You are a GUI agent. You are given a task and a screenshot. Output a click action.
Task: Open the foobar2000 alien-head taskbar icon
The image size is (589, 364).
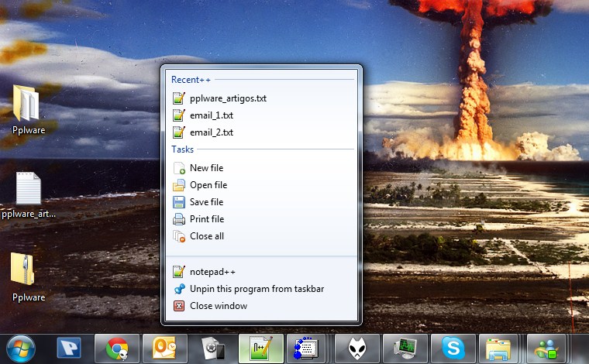coord(356,349)
